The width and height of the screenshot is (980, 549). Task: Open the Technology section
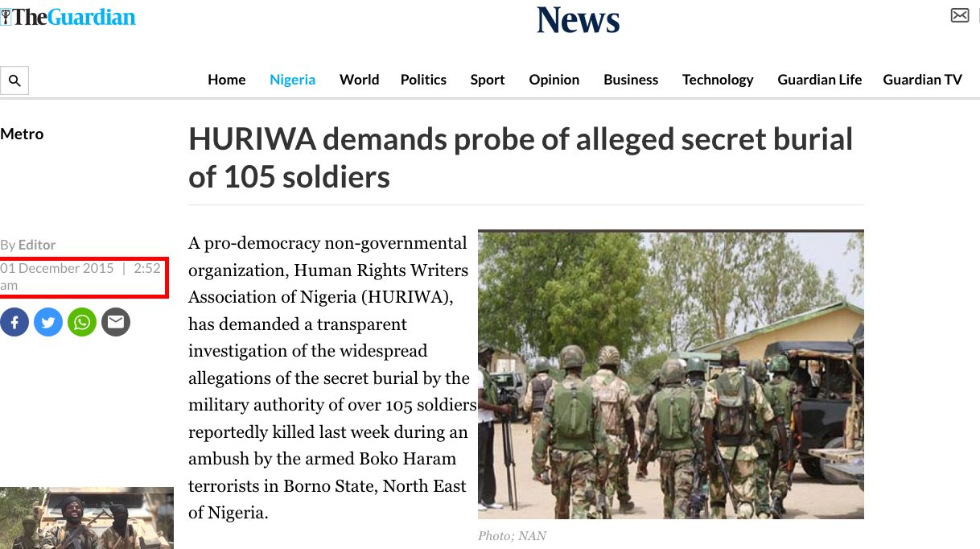pos(718,80)
